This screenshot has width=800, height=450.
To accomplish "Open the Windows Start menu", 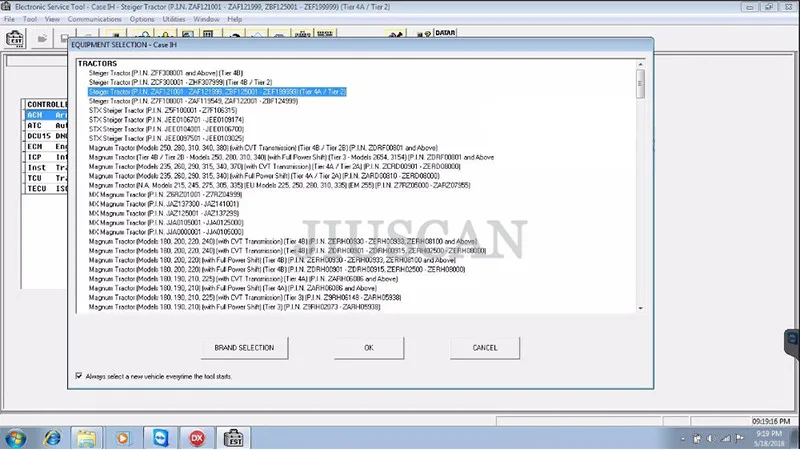I will pyautogui.click(x=15, y=438).
